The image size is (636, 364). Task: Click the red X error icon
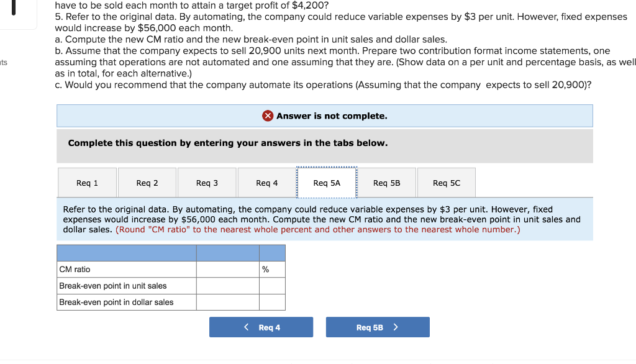(267, 116)
